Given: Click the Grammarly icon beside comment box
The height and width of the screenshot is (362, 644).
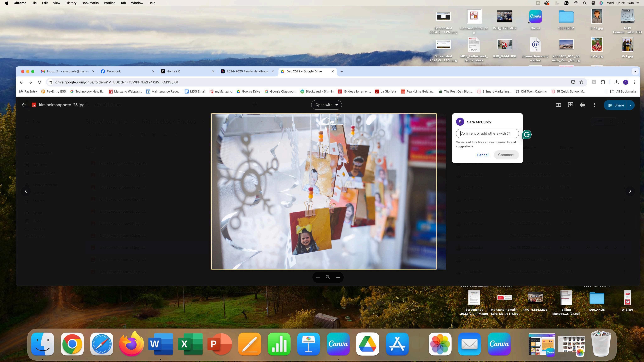Looking at the screenshot, I should point(527,135).
